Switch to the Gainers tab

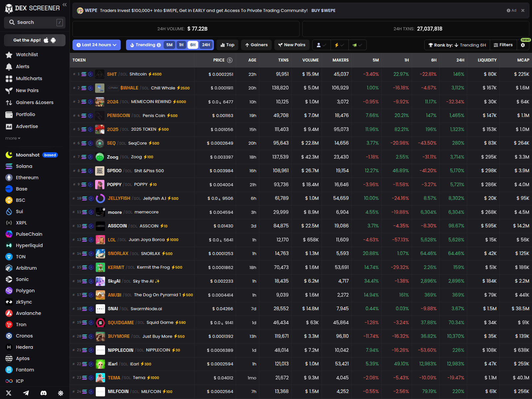tap(256, 45)
